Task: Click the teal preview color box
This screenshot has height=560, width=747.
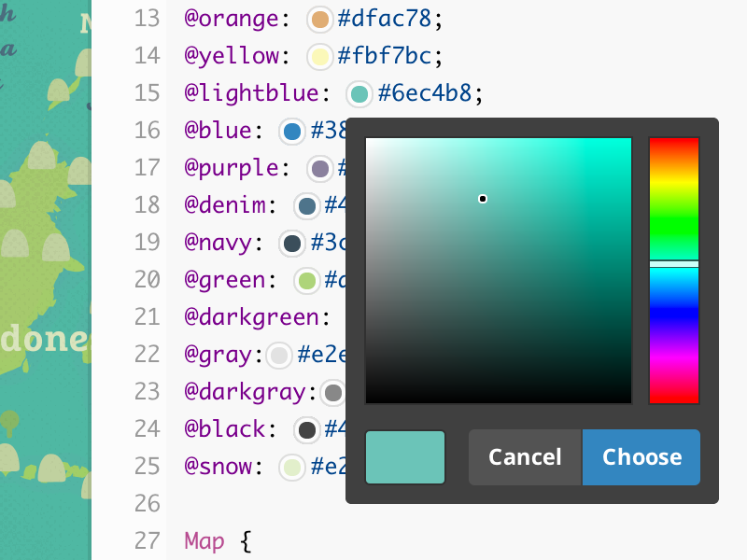Action: click(x=405, y=457)
